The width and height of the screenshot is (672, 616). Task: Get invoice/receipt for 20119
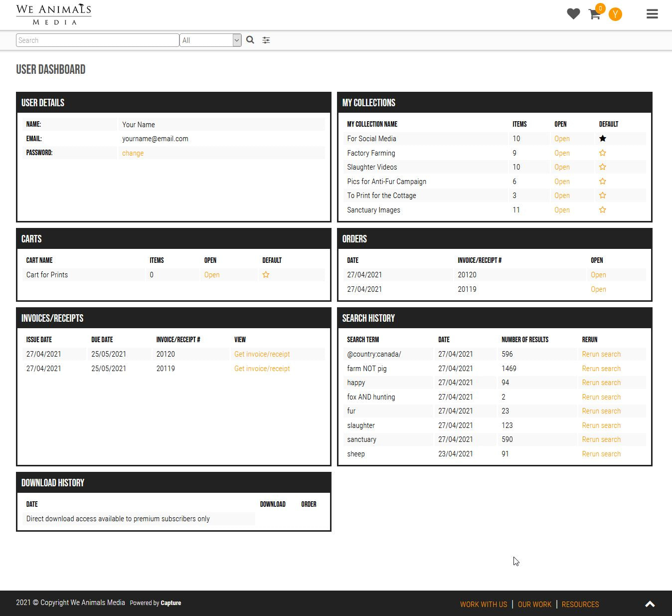(x=262, y=369)
